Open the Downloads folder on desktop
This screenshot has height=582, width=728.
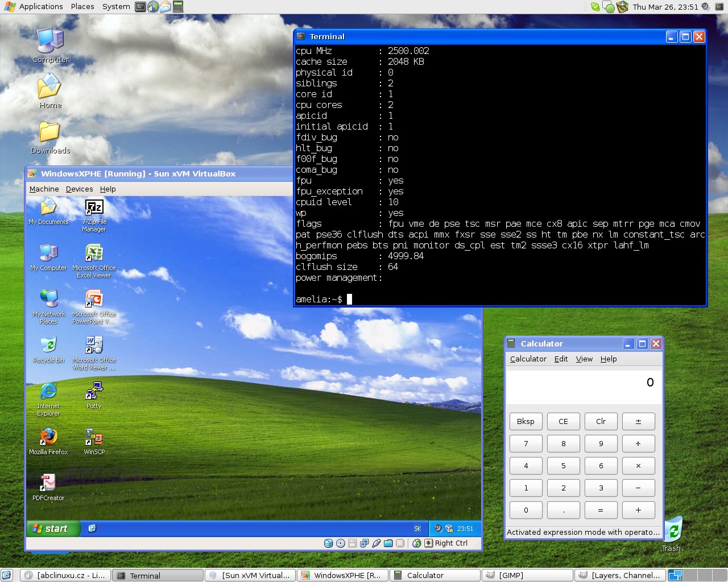point(50,138)
